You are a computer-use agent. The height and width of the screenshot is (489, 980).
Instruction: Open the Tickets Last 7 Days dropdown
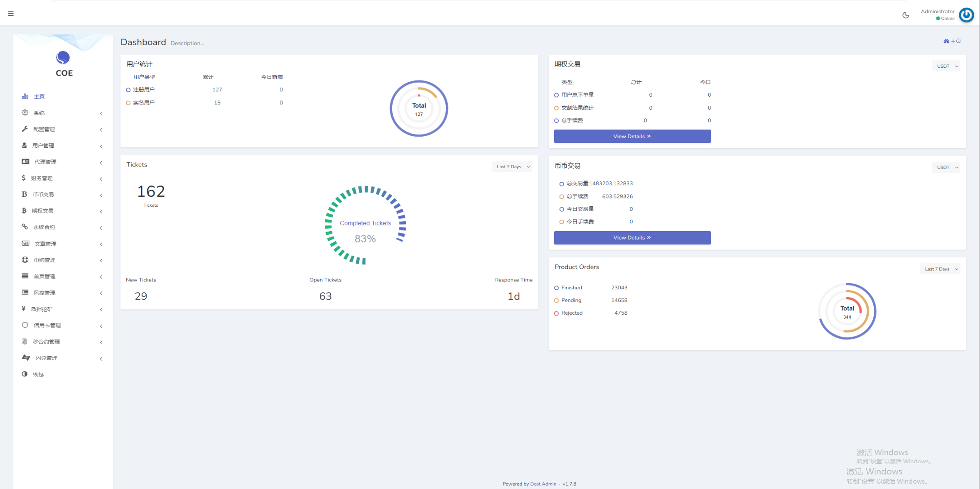click(x=512, y=166)
